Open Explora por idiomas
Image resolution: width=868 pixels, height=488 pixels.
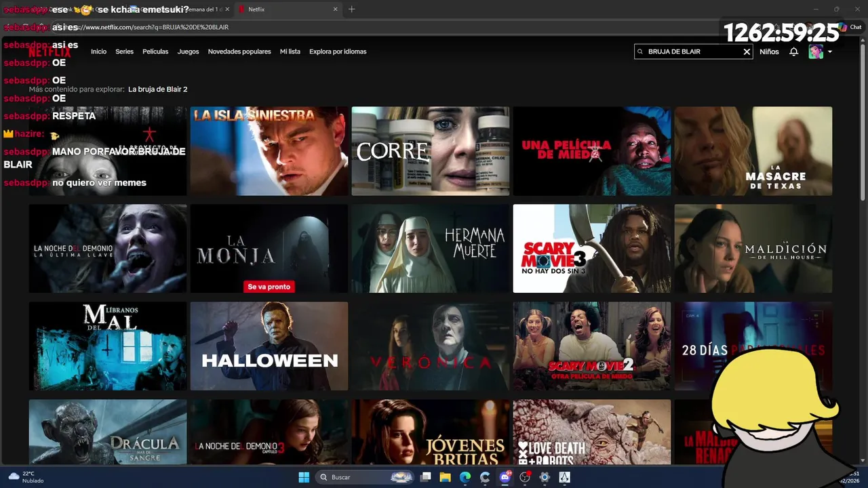338,52
